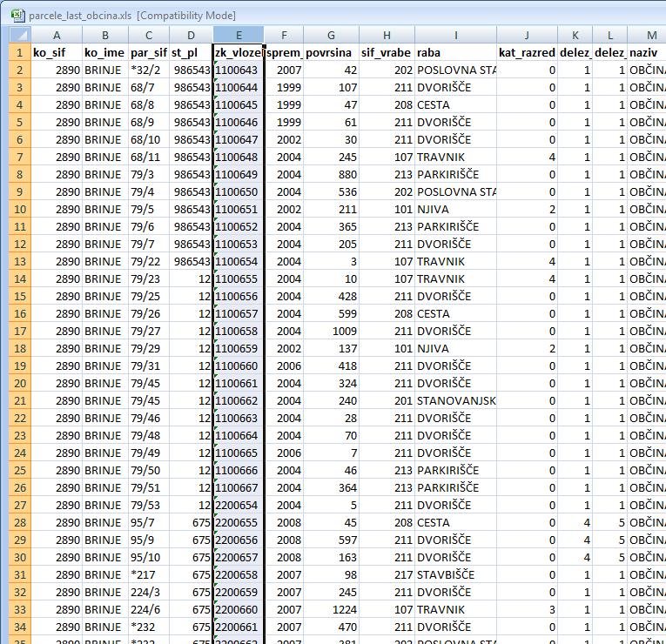Click the 'sif_vrabe' header cell
The width and height of the screenshot is (666, 644).
pos(387,53)
